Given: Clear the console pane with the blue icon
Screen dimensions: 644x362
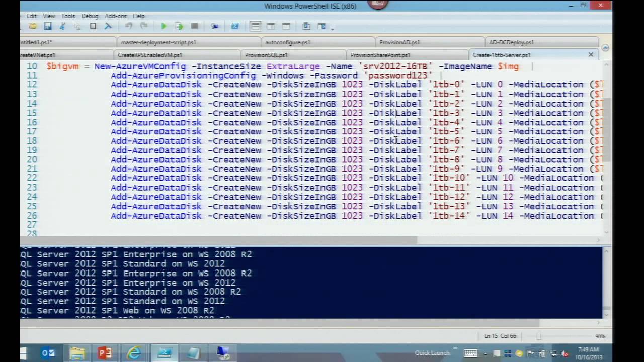Looking at the screenshot, I should (108, 26).
